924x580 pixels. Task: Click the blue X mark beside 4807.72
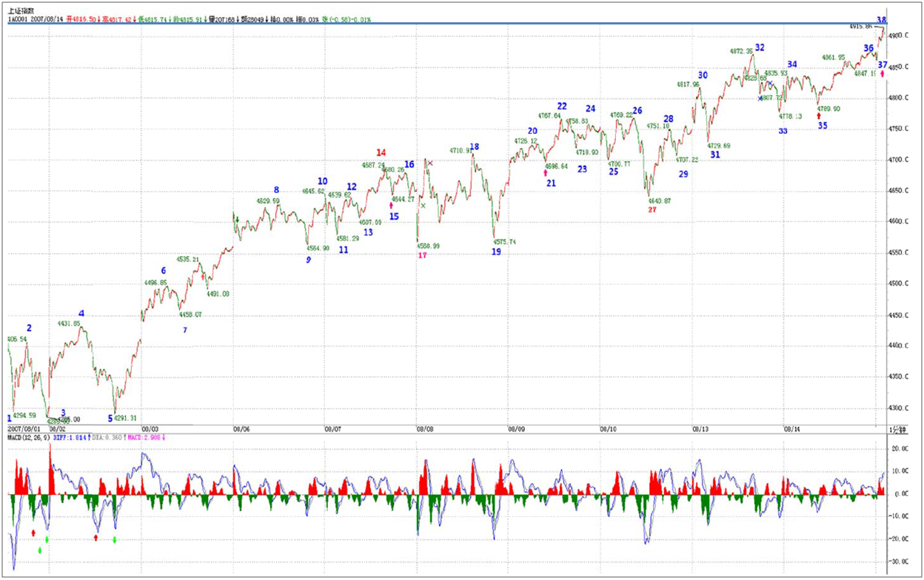(760, 98)
